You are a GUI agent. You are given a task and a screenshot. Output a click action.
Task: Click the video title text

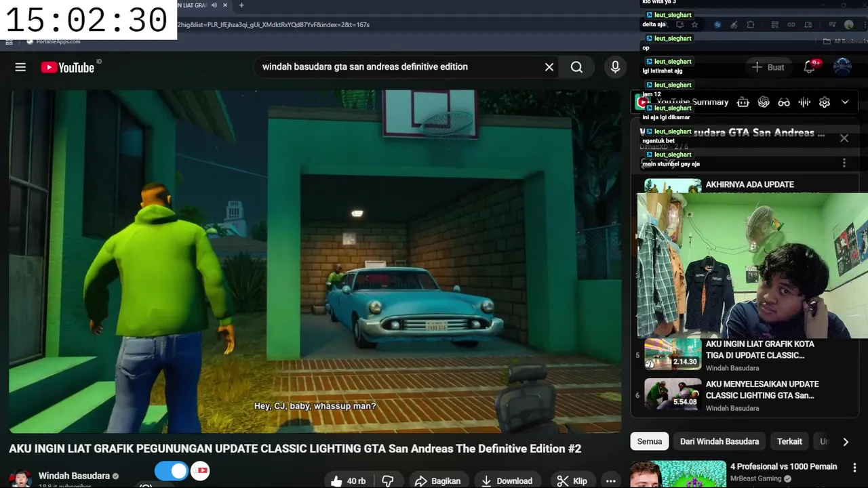click(x=295, y=449)
